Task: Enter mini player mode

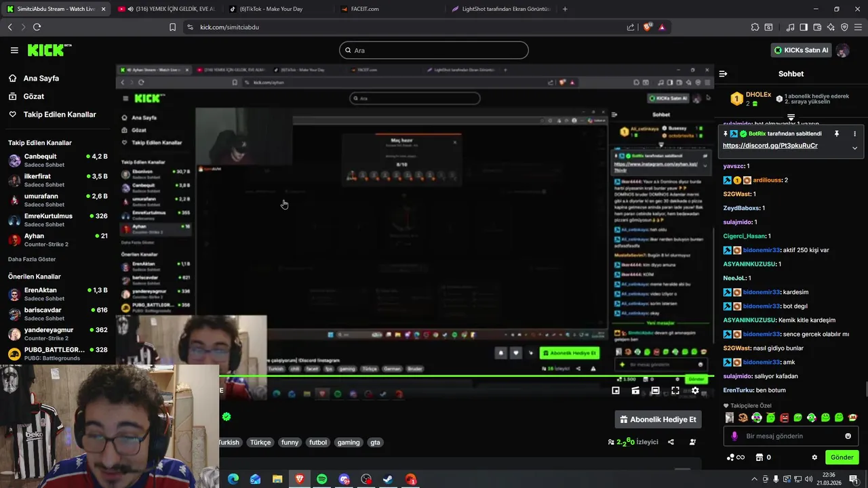Action: 616,390
